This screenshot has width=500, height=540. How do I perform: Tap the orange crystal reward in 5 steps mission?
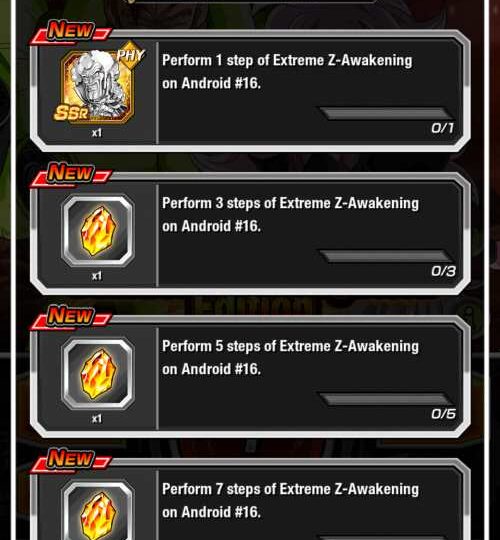coord(98,374)
